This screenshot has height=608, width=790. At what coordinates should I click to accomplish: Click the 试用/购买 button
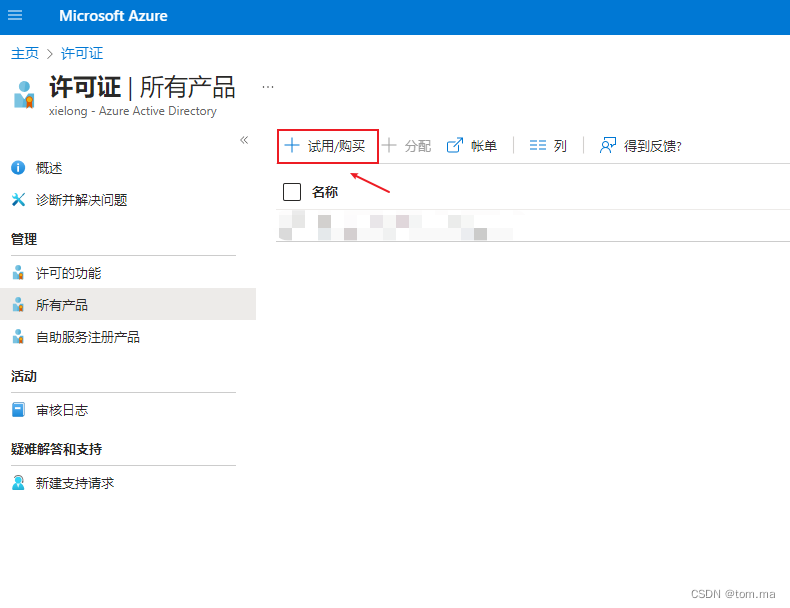[327, 146]
